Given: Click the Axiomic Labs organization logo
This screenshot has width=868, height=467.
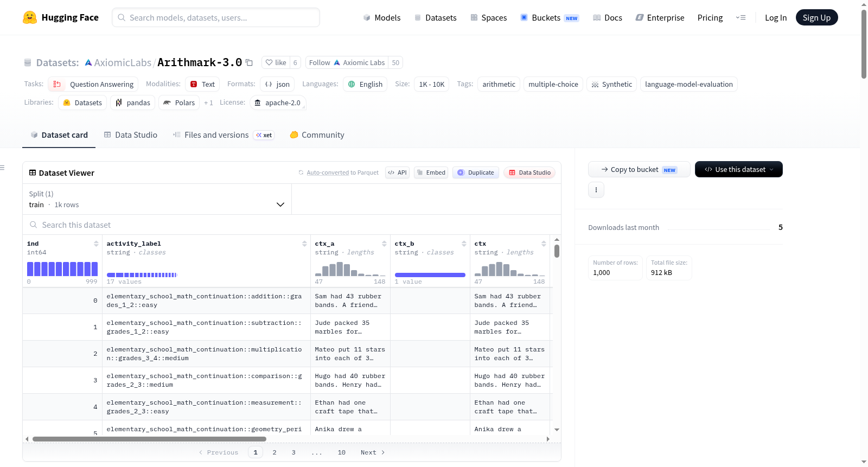Looking at the screenshot, I should tap(88, 62).
